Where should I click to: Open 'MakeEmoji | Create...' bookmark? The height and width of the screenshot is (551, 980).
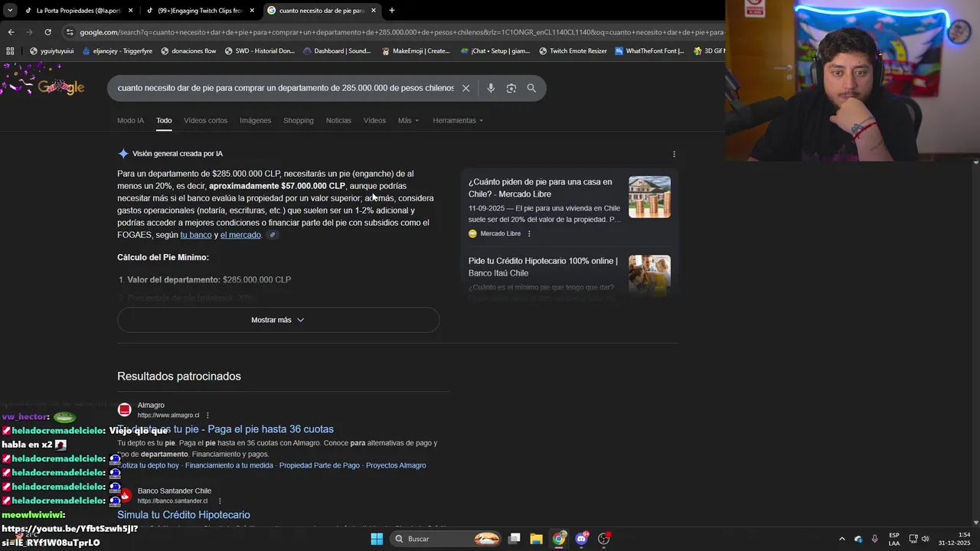click(x=415, y=51)
